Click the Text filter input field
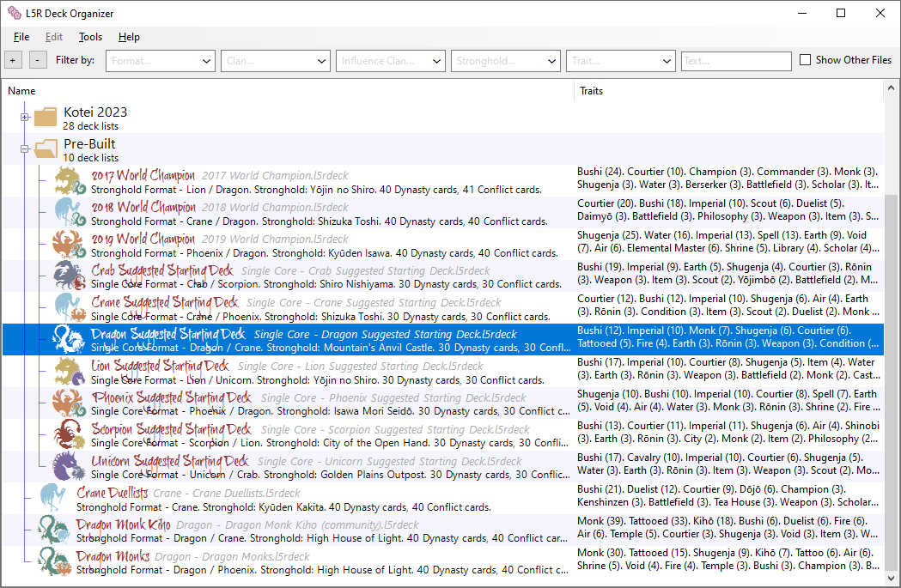Image resolution: width=901 pixels, height=588 pixels. click(x=735, y=61)
